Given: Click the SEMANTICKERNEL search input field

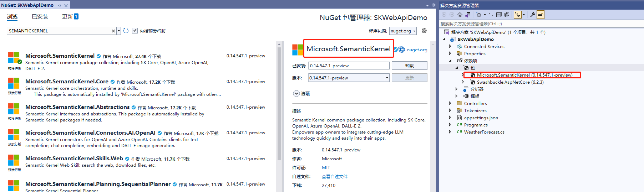Looking at the screenshot, I should coord(59,31).
